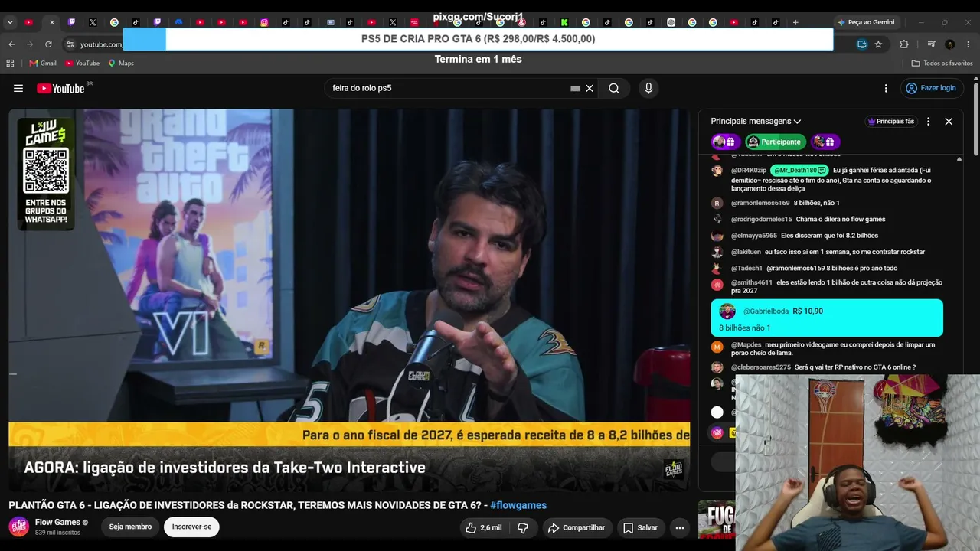
Task: Click the Low Games WhatsApp QR code overlay
Action: [x=46, y=174]
